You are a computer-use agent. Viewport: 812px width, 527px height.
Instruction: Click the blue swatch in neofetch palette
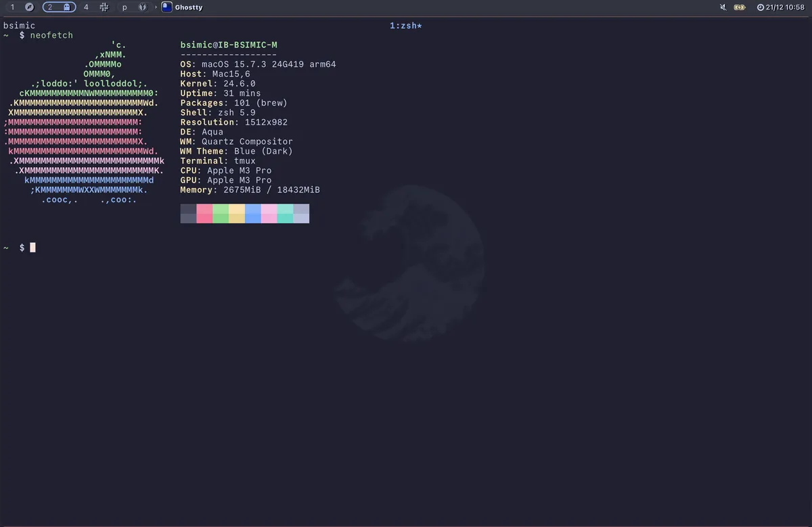tap(253, 214)
